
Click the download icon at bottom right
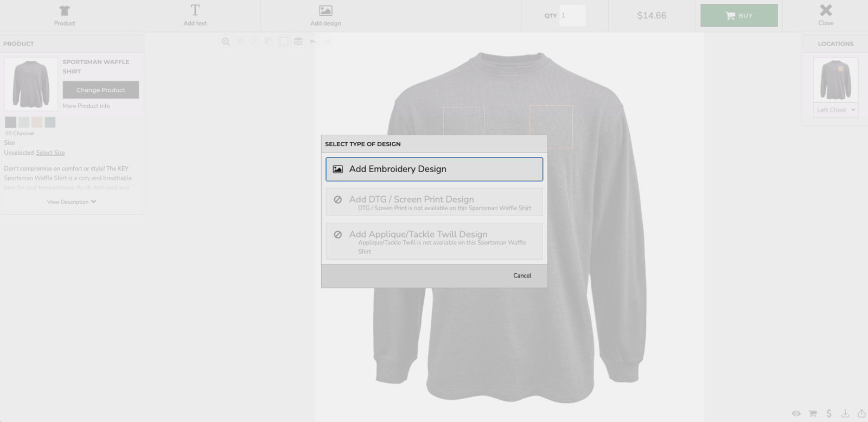845,413
